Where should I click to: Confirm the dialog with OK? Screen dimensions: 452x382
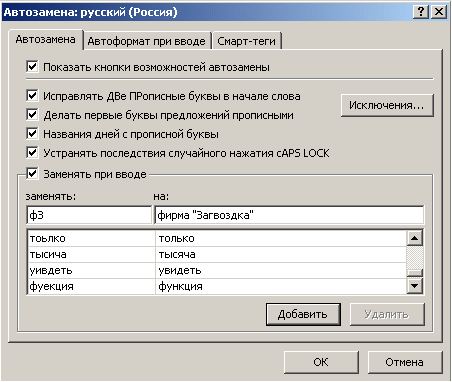pyautogui.click(x=321, y=362)
